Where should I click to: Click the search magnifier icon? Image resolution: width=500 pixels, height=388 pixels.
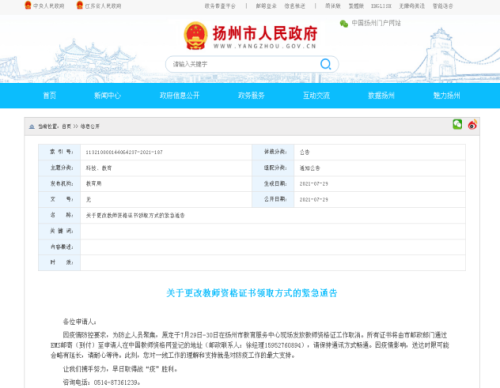326,64
